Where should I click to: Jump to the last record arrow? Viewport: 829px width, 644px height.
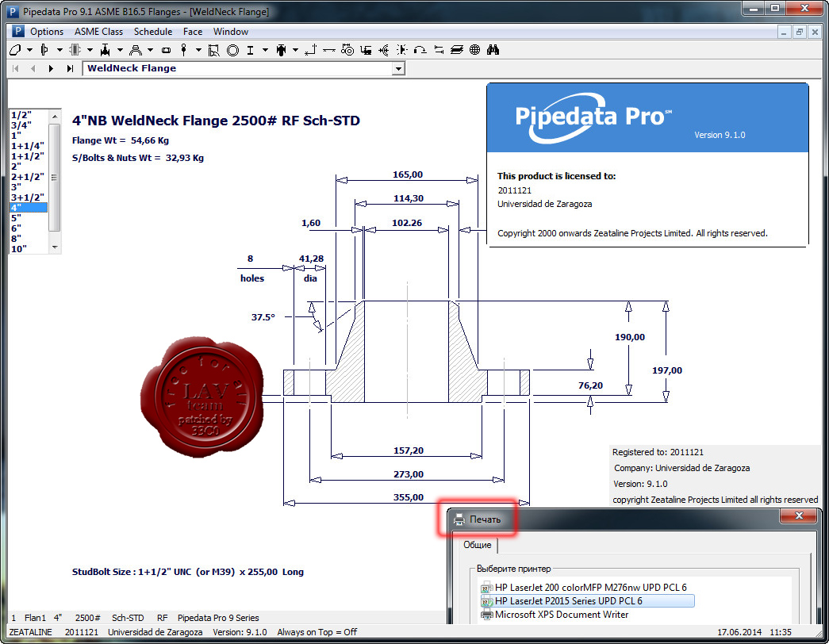[70, 69]
